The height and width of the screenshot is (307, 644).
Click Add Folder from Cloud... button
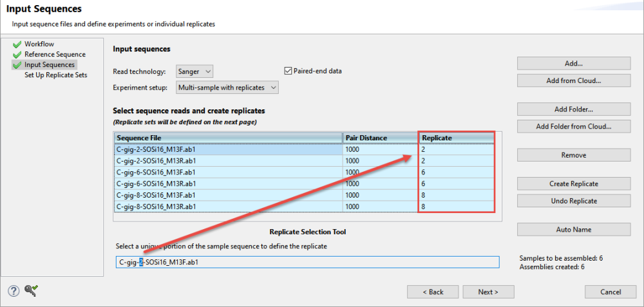(574, 127)
